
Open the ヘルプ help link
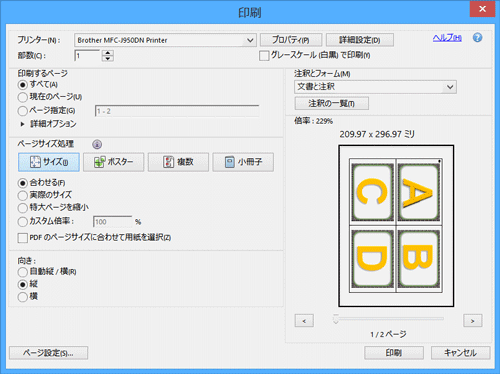[447, 38]
